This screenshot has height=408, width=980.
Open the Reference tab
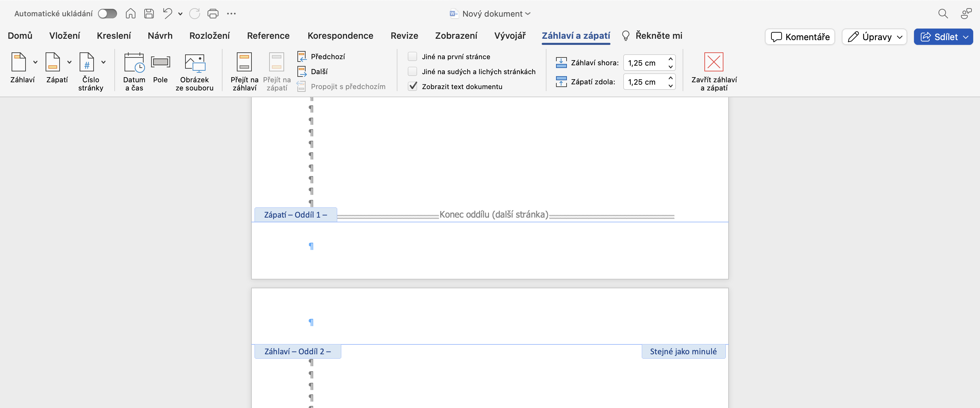tap(268, 36)
